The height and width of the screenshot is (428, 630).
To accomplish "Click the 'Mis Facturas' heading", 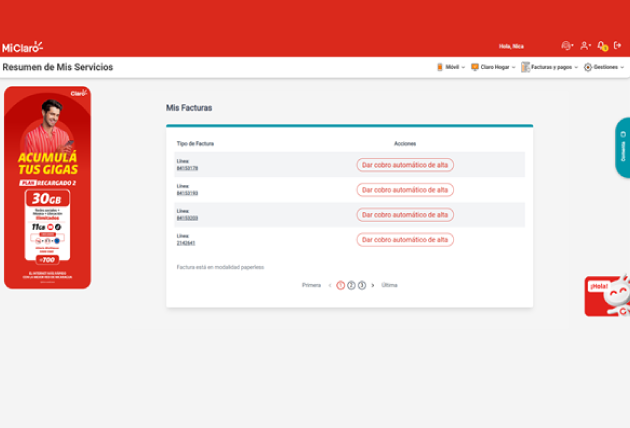I will coord(189,108).
